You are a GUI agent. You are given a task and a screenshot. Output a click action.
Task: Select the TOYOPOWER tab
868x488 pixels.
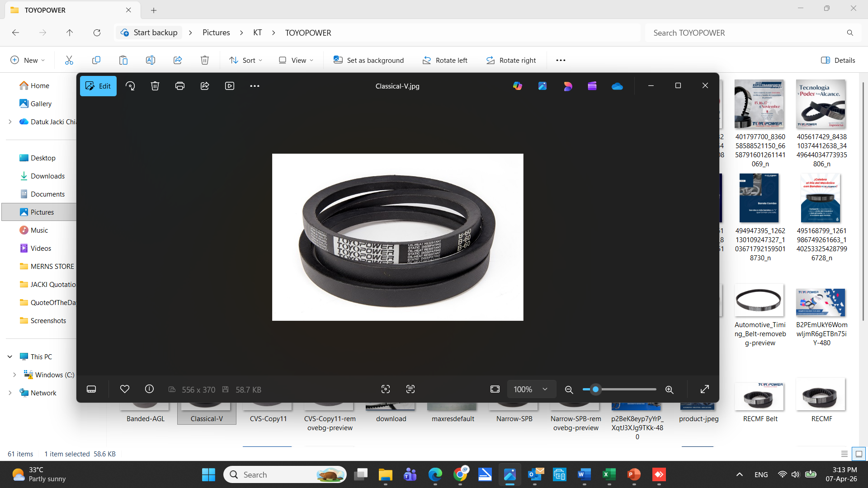[x=71, y=10]
